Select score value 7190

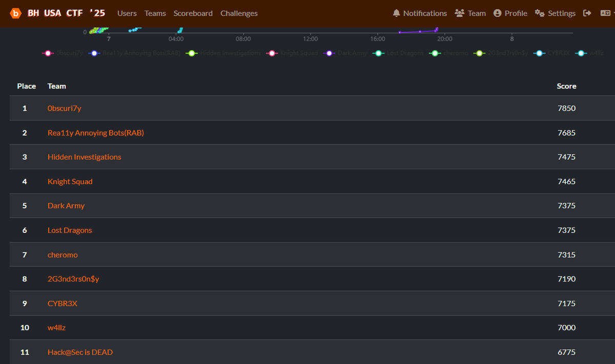(566, 279)
